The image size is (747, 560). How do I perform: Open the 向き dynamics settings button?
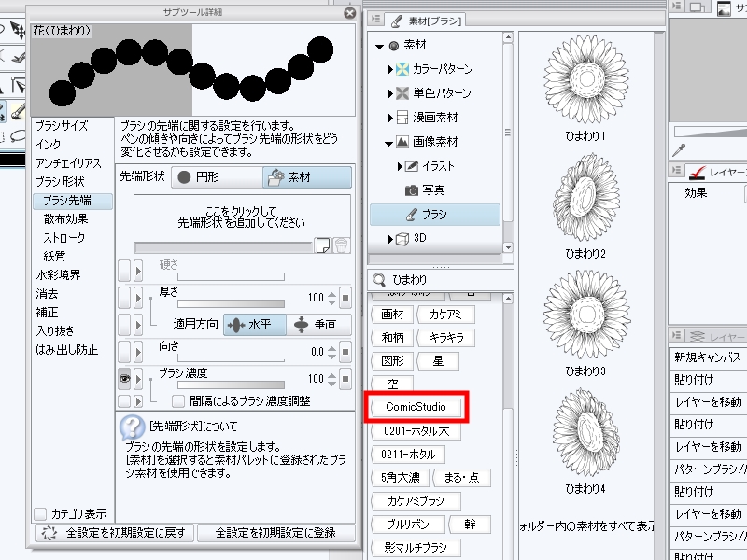345,352
